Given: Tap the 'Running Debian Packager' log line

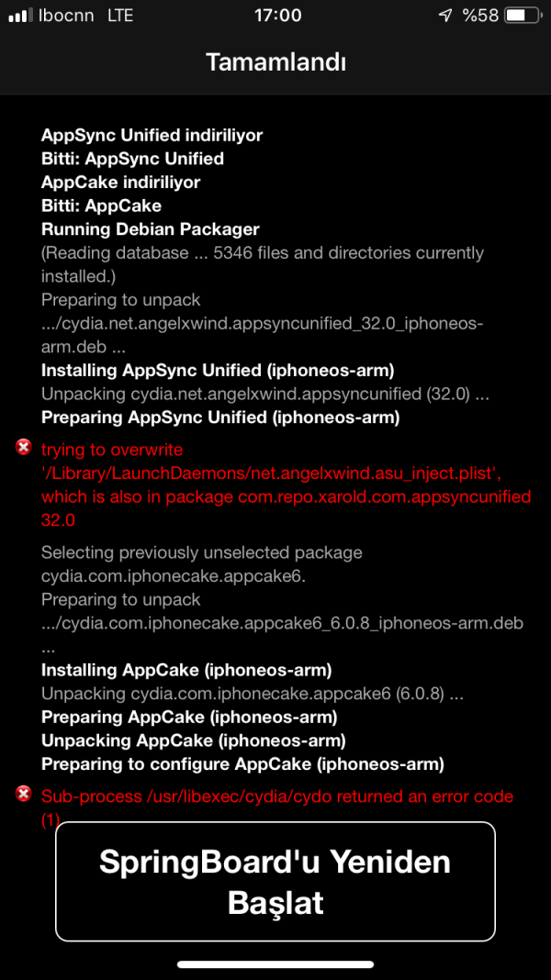Looking at the screenshot, I should coord(150,229).
